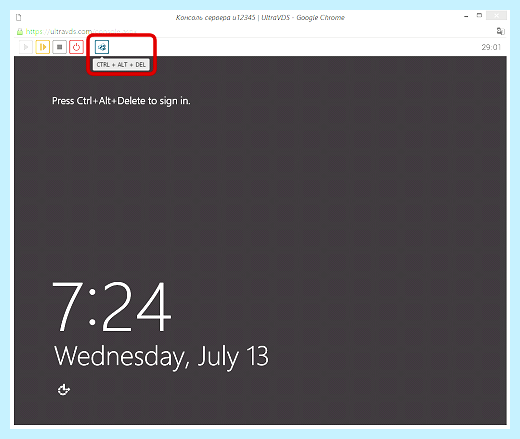This screenshot has height=439, width=520.
Task: Click the start (play) server button
Action: tap(26, 47)
